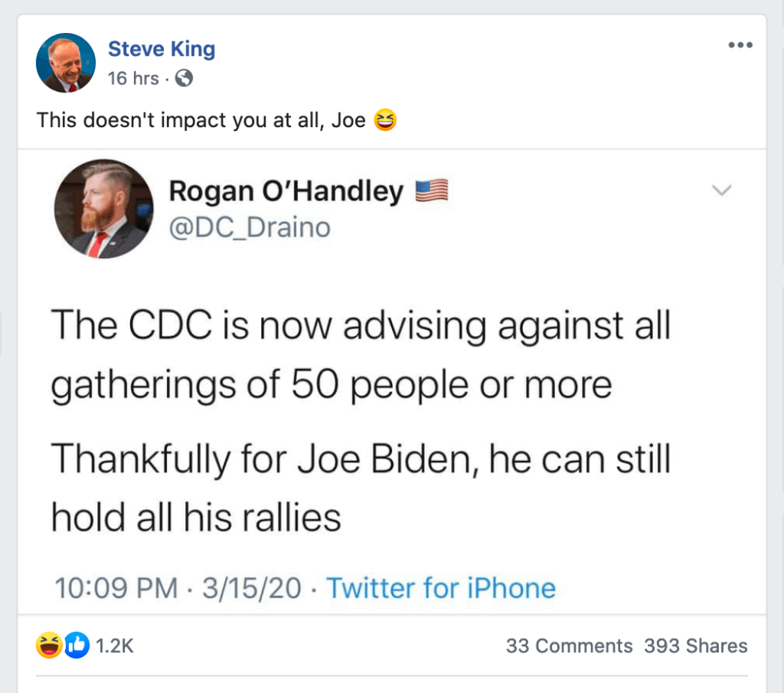
Task: View the 393 Shares list
Action: (x=695, y=646)
